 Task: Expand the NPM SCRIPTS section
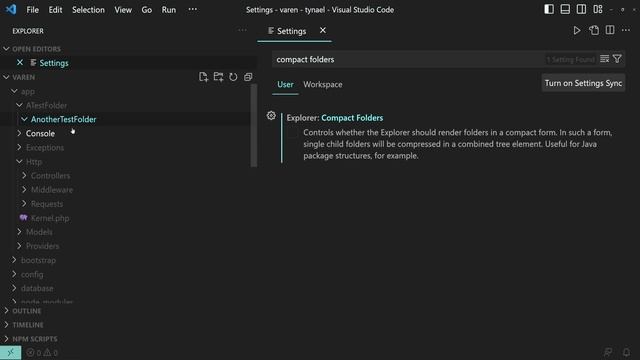click(x=6, y=339)
